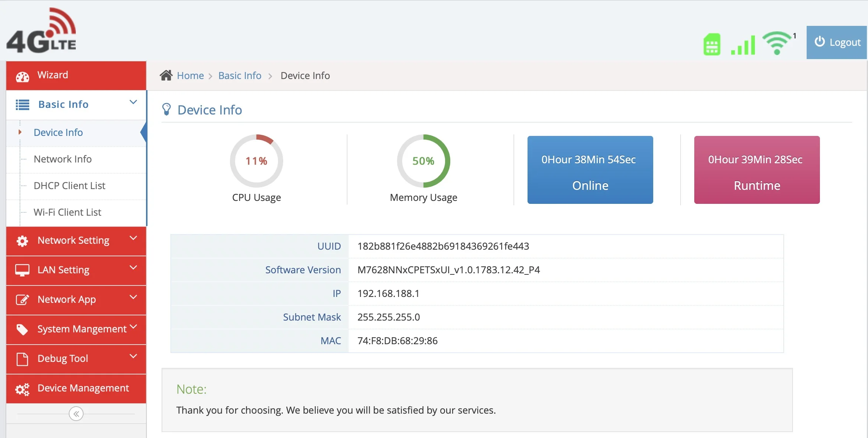The height and width of the screenshot is (438, 868).
Task: Click the blue Online time tile
Action: click(x=590, y=170)
